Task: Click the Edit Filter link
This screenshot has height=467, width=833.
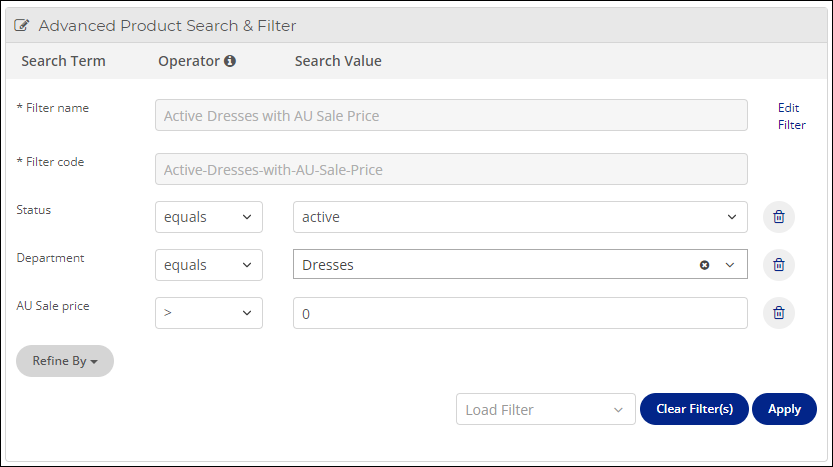Action: (x=792, y=116)
